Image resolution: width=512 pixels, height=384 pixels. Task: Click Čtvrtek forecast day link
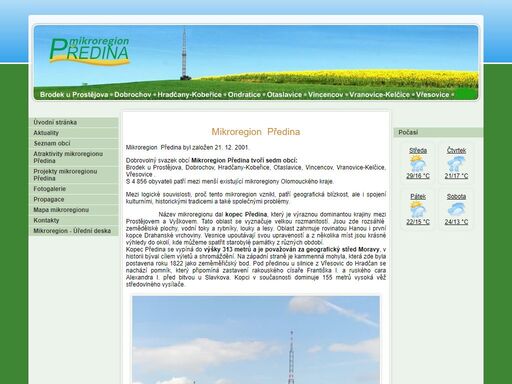pyautogui.click(x=456, y=150)
